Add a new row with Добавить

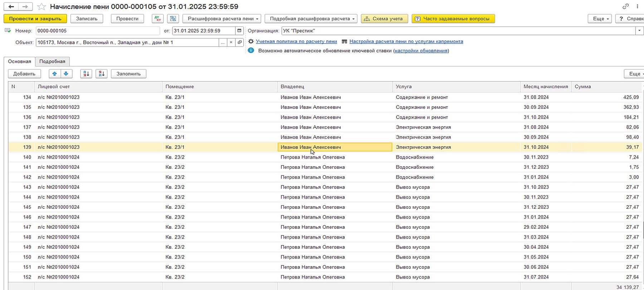pyautogui.click(x=24, y=74)
